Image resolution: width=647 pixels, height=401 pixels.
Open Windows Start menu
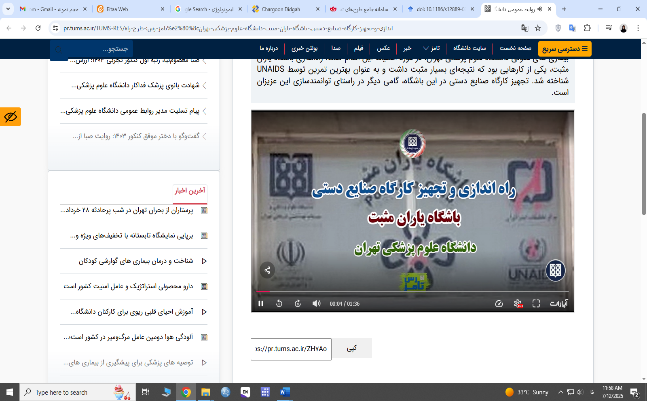click(x=9, y=392)
